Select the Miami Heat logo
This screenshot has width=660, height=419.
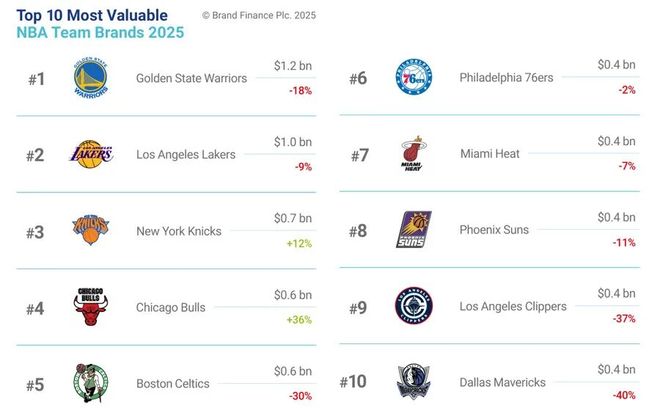click(x=412, y=155)
